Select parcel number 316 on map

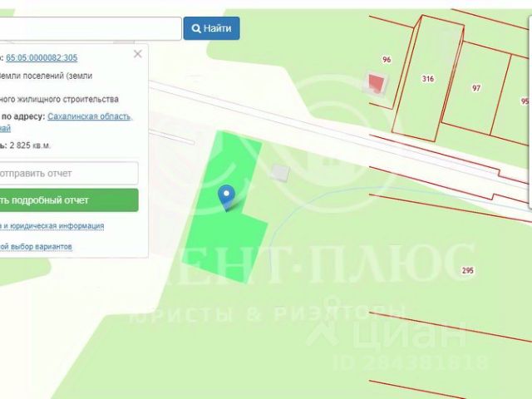[428, 79]
